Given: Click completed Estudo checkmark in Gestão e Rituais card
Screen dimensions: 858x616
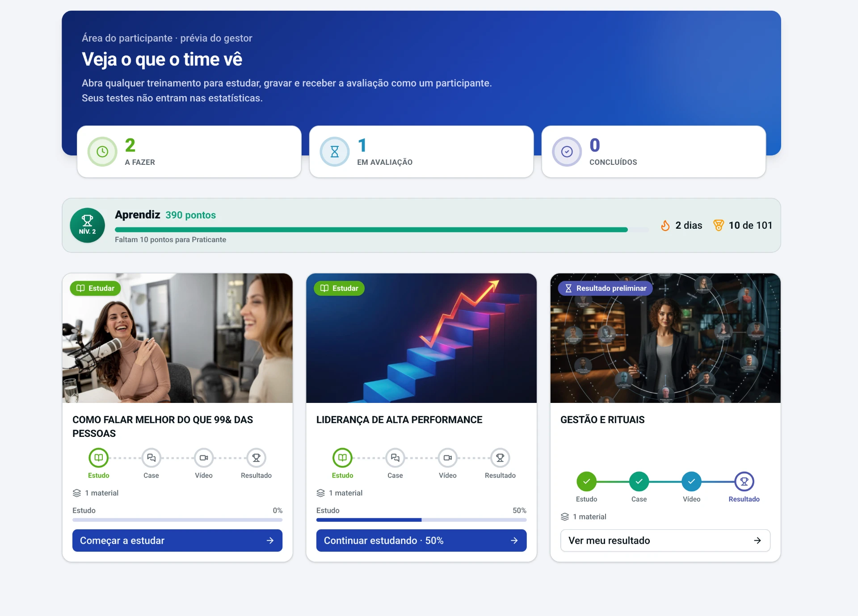Looking at the screenshot, I should 587,482.
